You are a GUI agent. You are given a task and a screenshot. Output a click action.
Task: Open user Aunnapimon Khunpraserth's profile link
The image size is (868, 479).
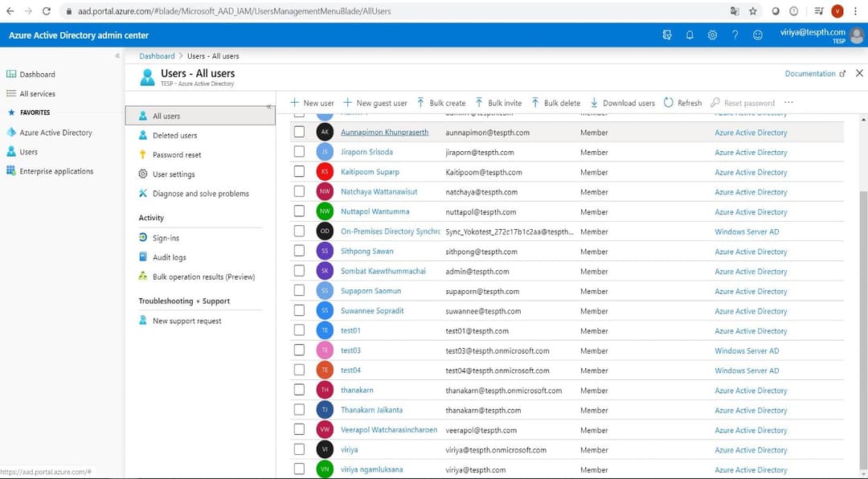(x=385, y=133)
